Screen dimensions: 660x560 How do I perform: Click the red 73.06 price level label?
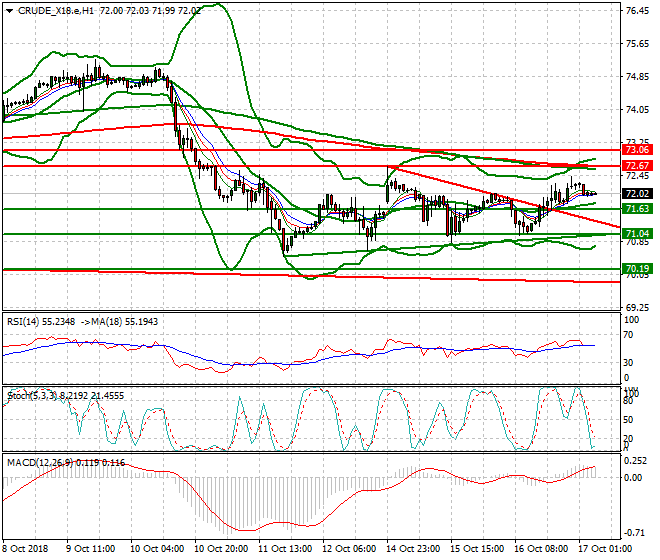[x=637, y=150]
